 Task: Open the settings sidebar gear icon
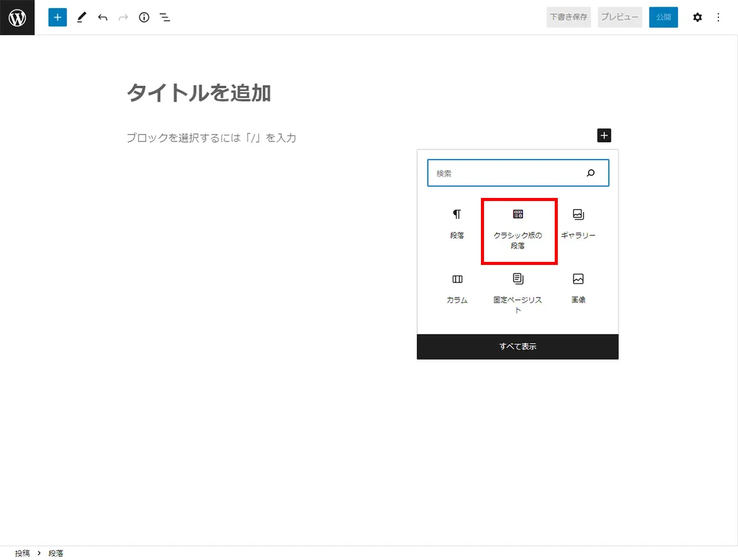click(x=697, y=17)
